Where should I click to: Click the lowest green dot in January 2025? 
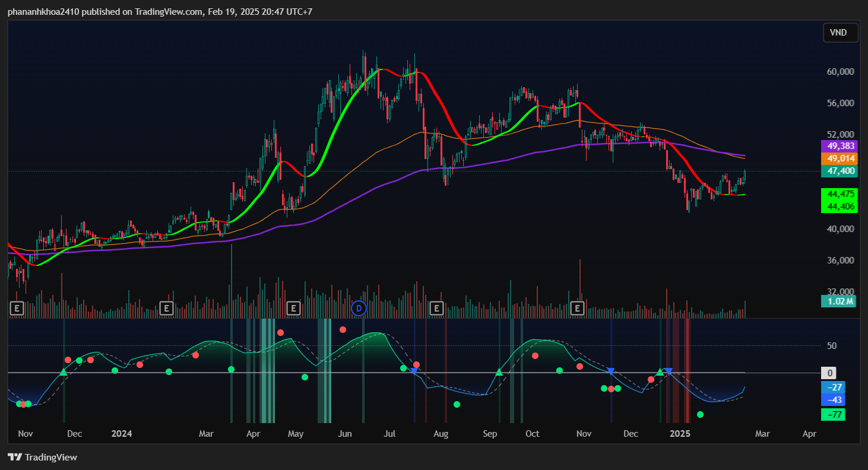click(x=700, y=414)
